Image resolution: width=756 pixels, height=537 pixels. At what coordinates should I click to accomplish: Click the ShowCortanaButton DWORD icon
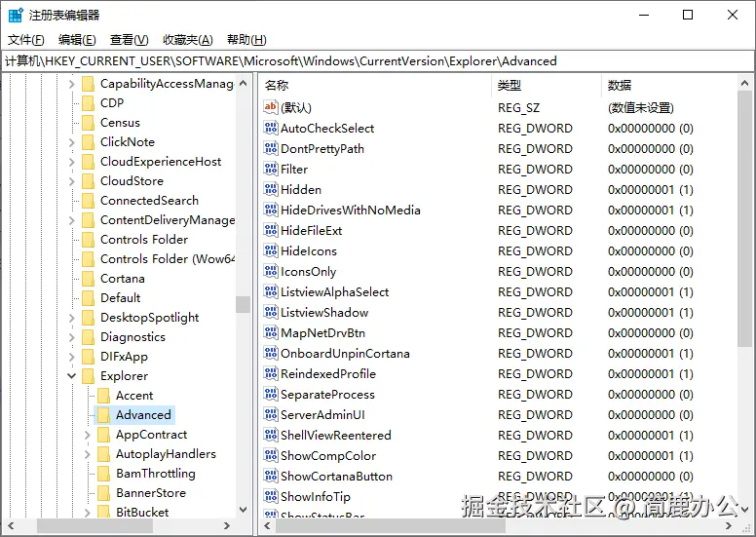[271, 476]
